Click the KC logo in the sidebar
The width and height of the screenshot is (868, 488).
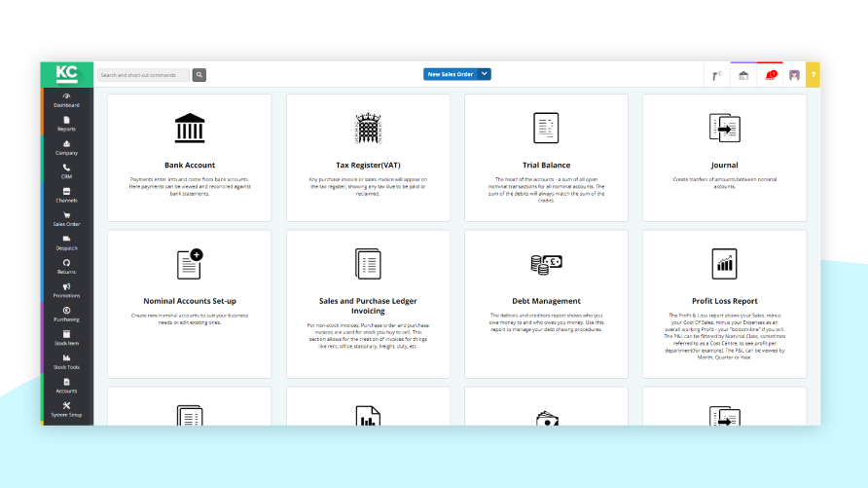coord(66,74)
